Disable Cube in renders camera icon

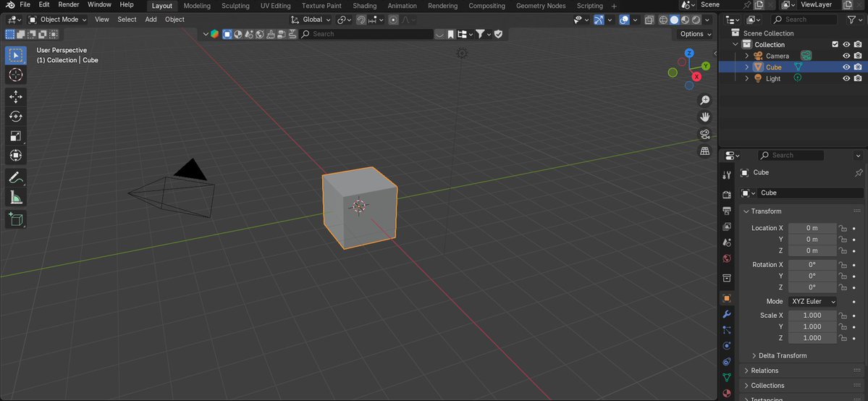[857, 67]
